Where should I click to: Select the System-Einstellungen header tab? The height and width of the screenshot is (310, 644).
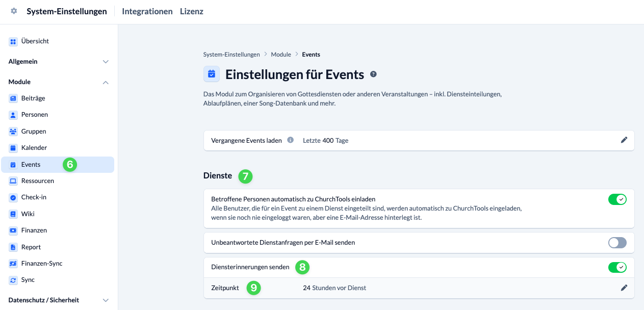tap(67, 11)
